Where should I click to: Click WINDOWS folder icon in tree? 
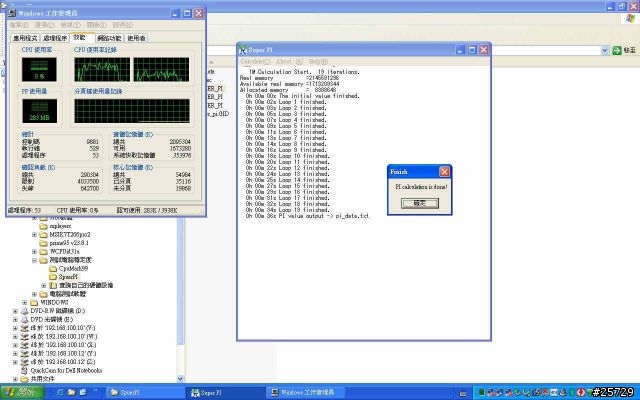tap(34, 302)
